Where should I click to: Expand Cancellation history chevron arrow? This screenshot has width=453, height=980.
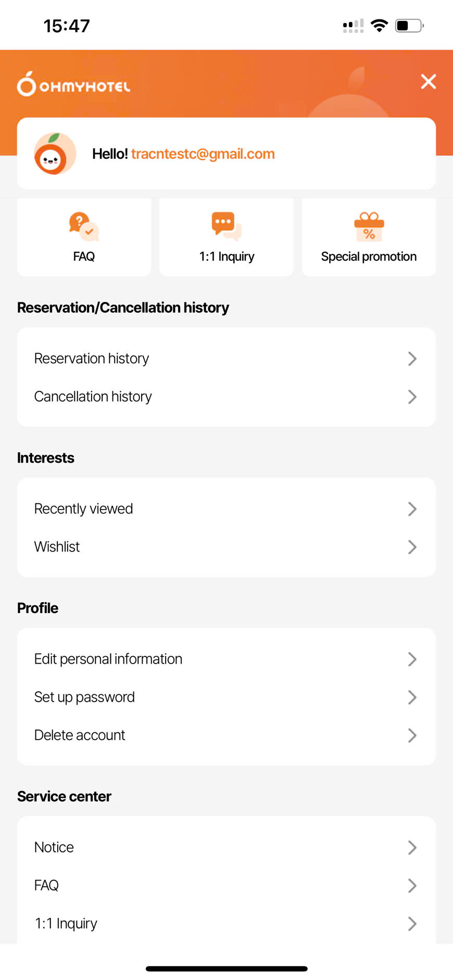point(412,397)
